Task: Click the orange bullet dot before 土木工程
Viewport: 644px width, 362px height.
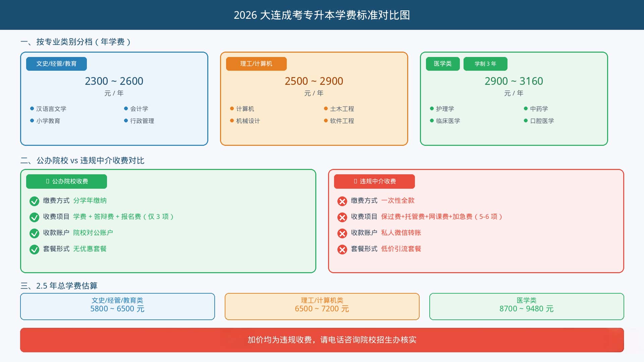Action: click(x=326, y=109)
